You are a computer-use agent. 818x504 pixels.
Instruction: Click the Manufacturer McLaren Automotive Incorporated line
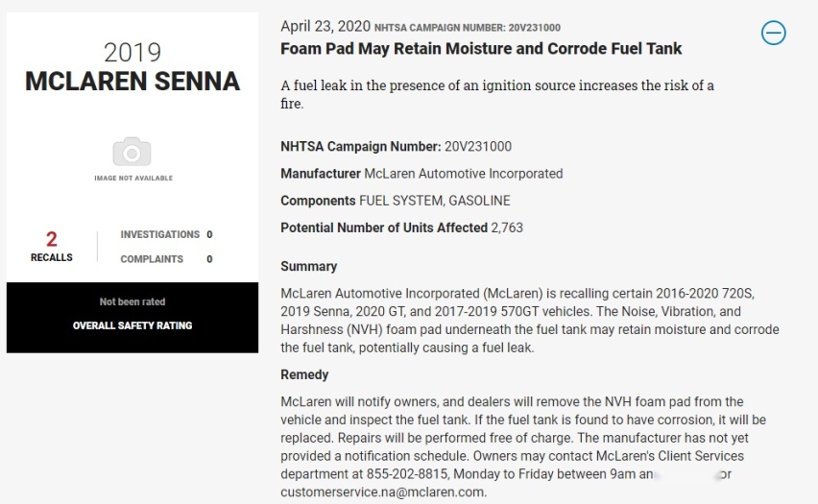click(421, 174)
